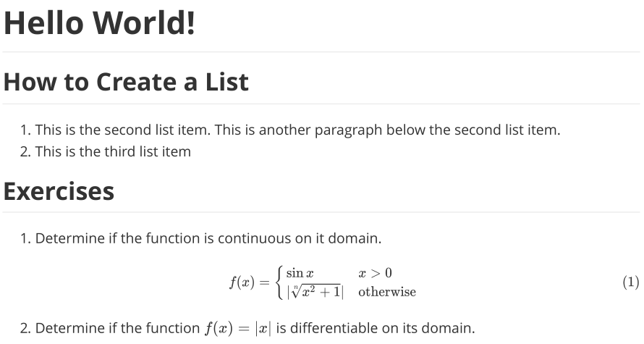The image size is (644, 344).
Task: Click the text This is the third list item
Action: pos(113,151)
